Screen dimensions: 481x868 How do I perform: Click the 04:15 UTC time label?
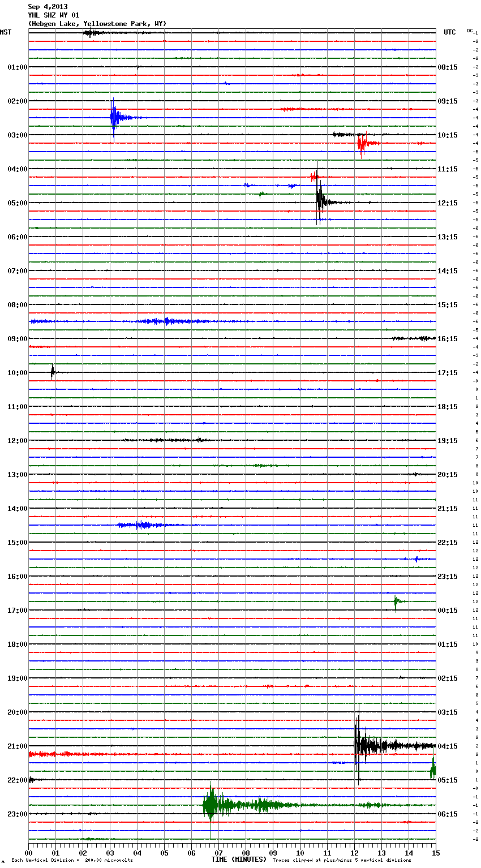pyautogui.click(x=448, y=746)
